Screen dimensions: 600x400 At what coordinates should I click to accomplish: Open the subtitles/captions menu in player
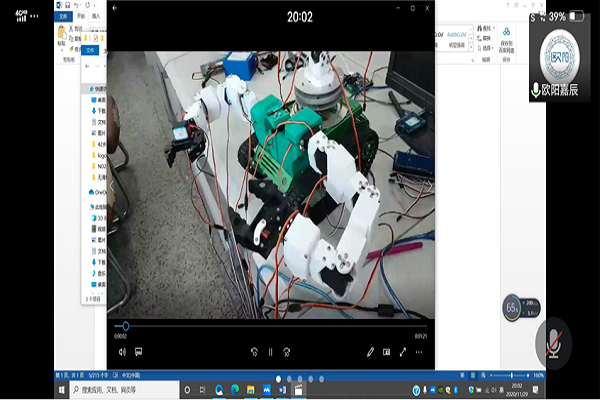coord(138,352)
